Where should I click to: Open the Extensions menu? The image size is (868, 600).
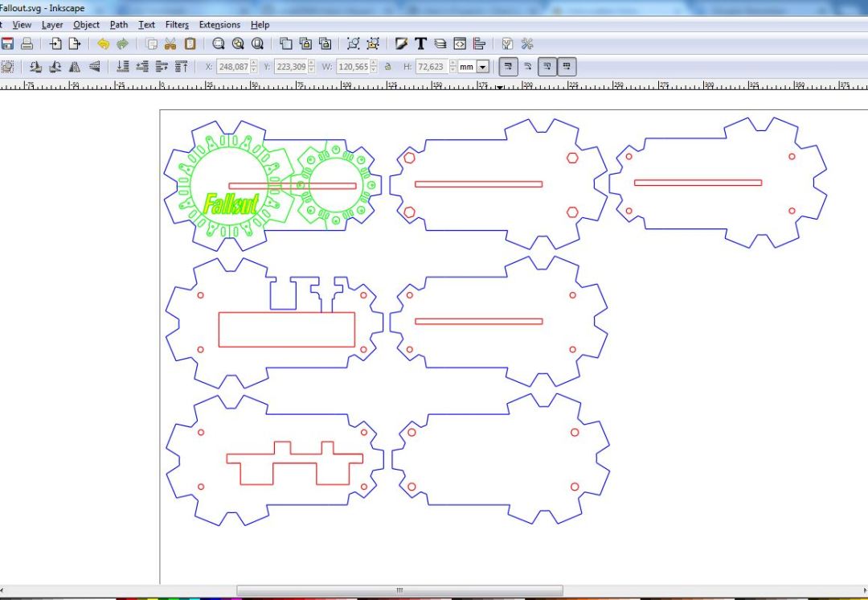(x=219, y=25)
